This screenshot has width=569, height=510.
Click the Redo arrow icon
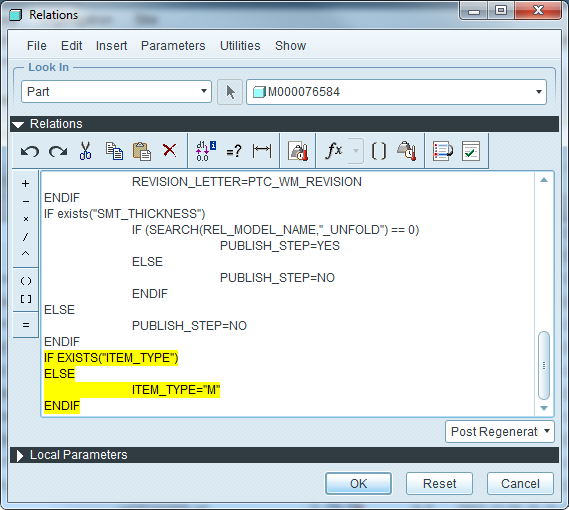tap(58, 151)
